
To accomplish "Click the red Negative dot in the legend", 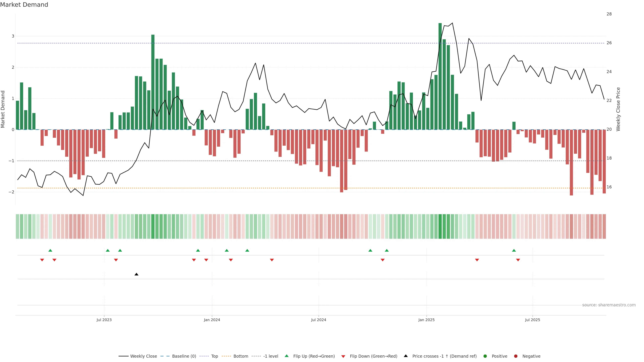I will click(x=516, y=356).
